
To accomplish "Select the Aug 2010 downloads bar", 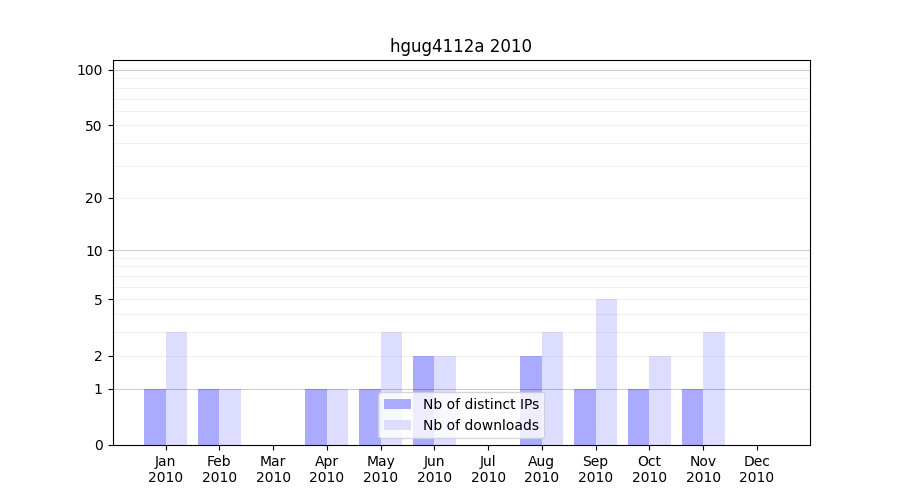I will (552, 388).
